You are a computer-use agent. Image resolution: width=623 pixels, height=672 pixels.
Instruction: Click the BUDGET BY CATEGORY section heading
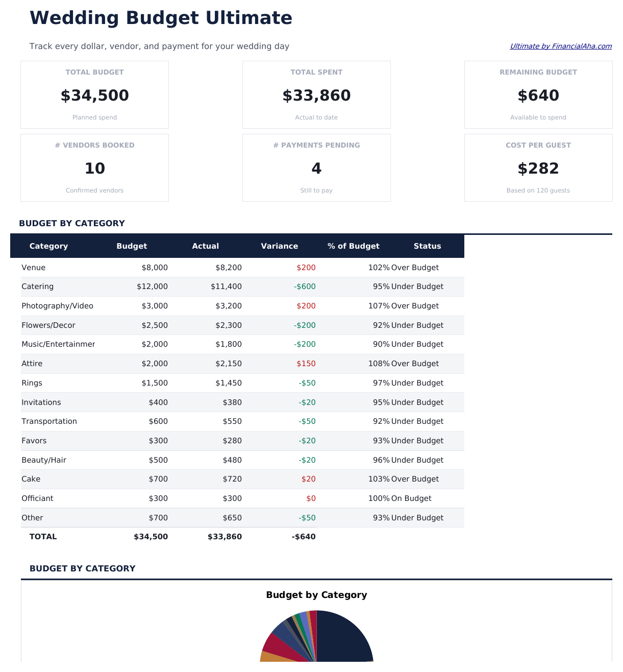pyautogui.click(x=82, y=568)
